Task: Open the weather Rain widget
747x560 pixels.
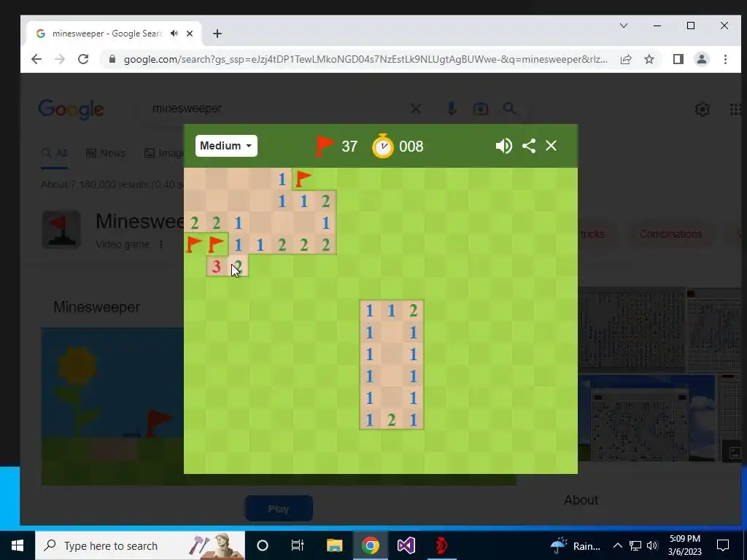Action: tap(576, 545)
